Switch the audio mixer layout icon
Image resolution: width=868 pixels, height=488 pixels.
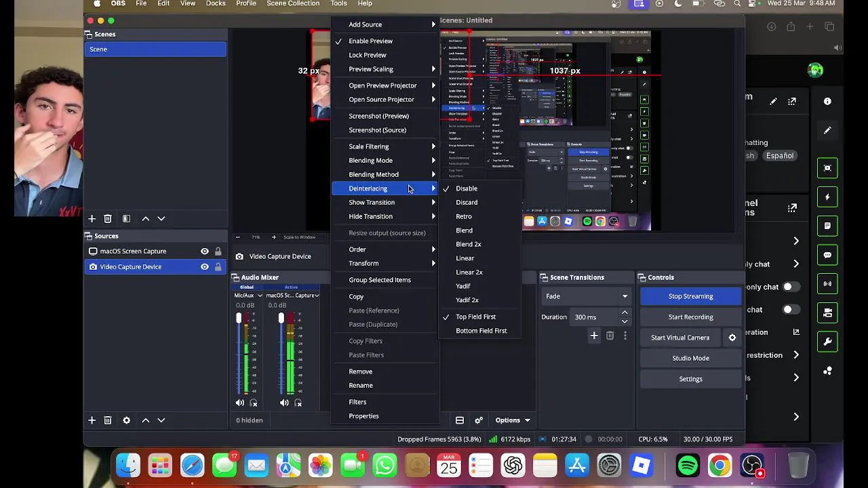pos(460,420)
